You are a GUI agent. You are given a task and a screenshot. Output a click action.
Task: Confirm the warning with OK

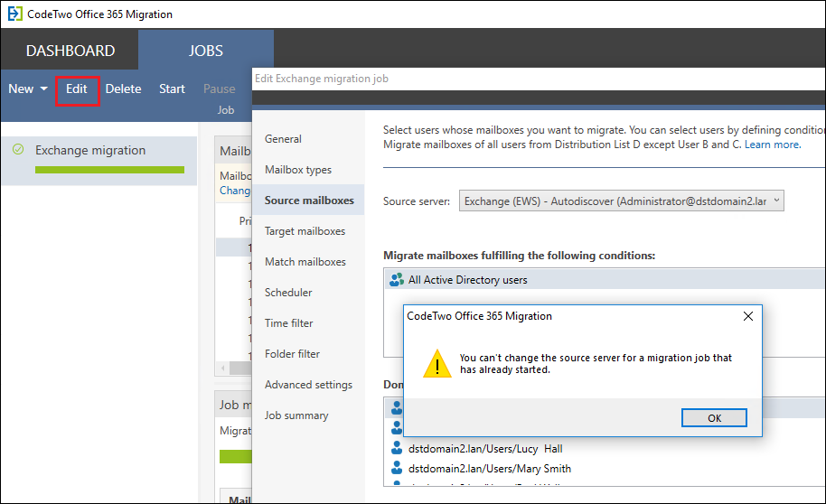tap(714, 417)
